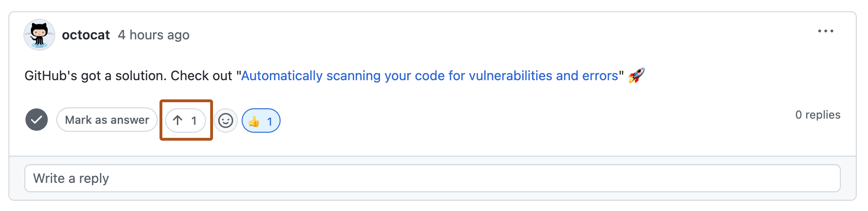Click the thumbs up reaction count

pos(269,122)
